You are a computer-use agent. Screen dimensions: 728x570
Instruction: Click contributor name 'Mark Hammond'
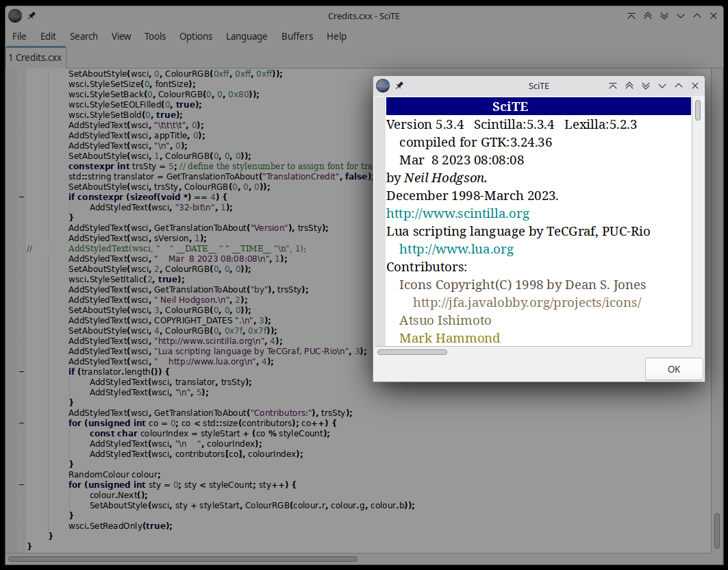(449, 338)
